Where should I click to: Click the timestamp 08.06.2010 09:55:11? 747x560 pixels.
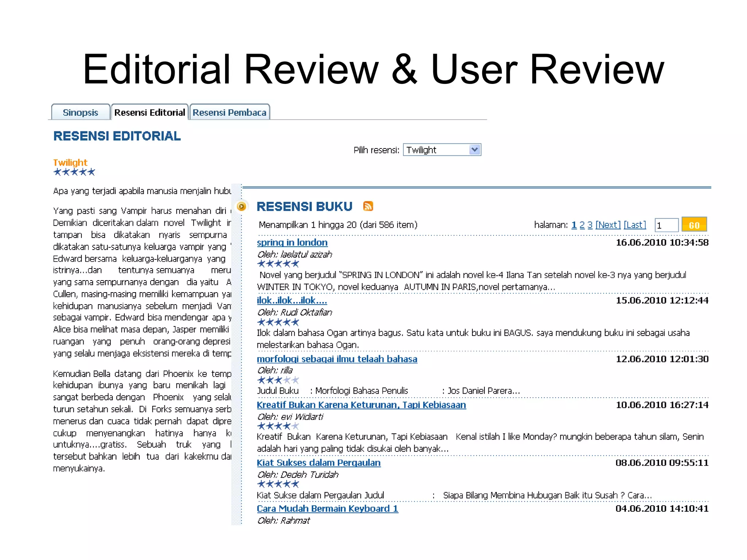pos(662,463)
